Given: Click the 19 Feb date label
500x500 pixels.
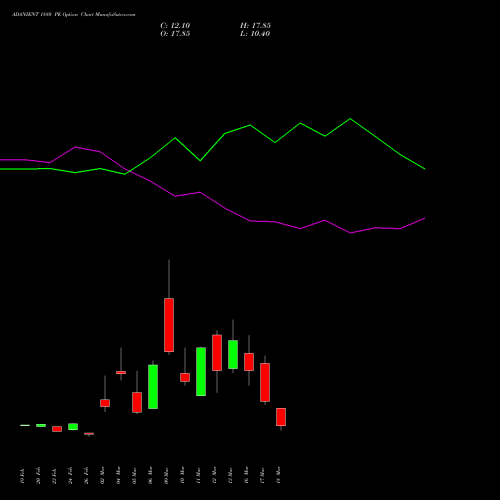Looking at the screenshot, I should tap(22, 476).
